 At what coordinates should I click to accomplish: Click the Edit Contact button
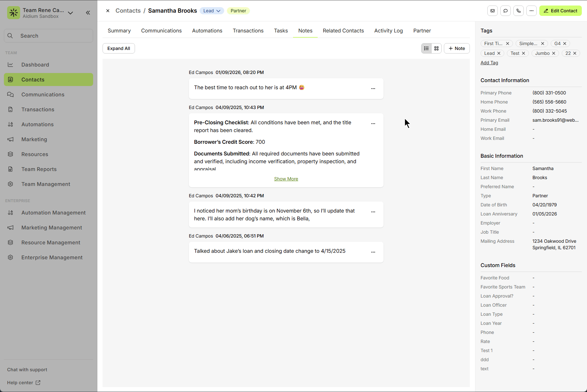pos(560,11)
